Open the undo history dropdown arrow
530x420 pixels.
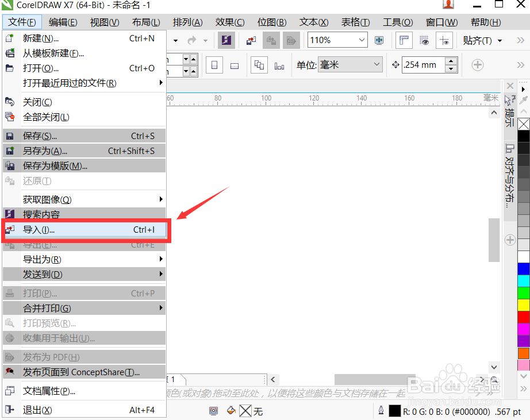coord(175,41)
